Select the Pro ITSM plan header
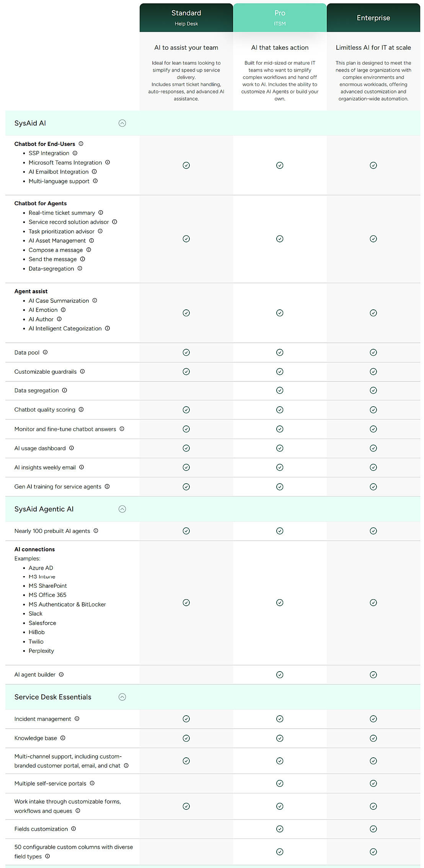The height and width of the screenshot is (868, 424). 280,17
